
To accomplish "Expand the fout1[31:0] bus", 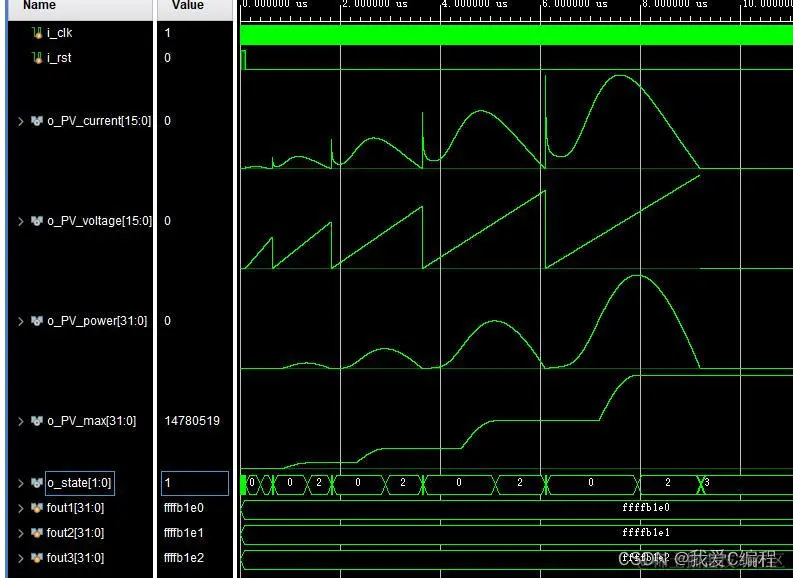I will (x=21, y=508).
